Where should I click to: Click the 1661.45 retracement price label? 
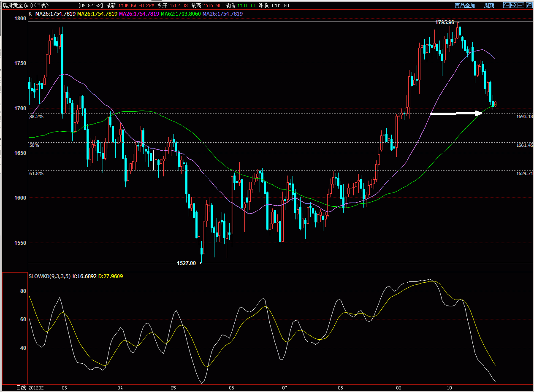pos(524,145)
